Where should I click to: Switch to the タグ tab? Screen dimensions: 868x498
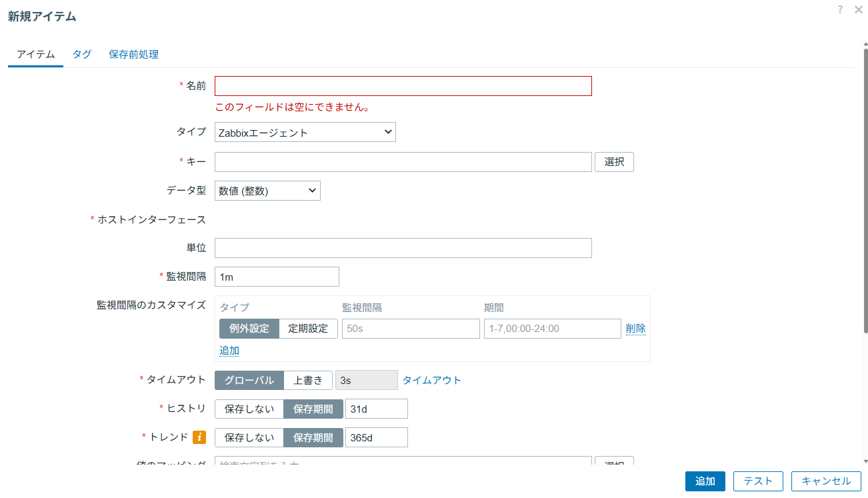[82, 55]
